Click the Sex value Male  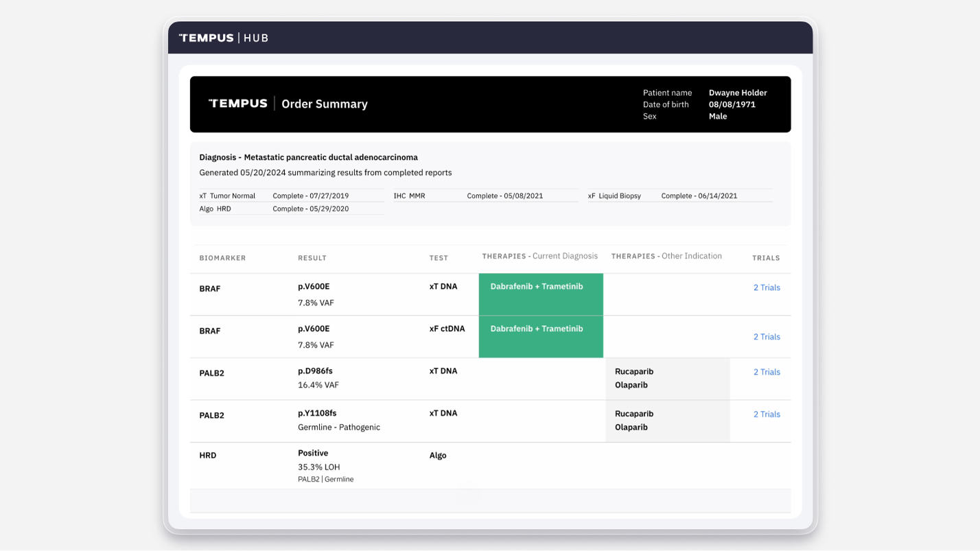point(718,116)
